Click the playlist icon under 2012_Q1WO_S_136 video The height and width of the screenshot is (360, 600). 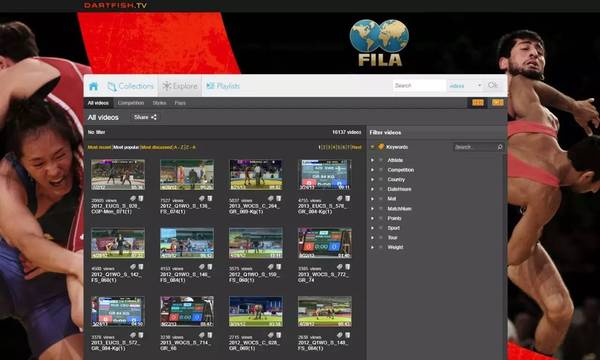point(210,199)
